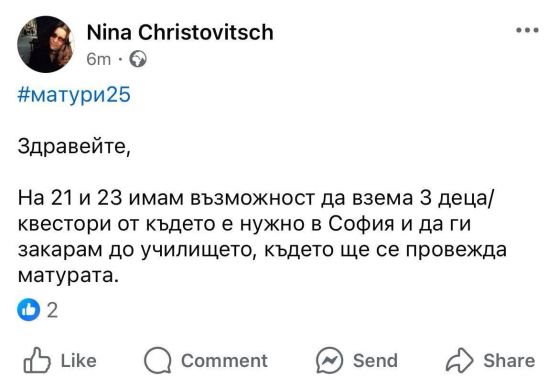Open the #матури25 hashtag link

click(x=74, y=95)
